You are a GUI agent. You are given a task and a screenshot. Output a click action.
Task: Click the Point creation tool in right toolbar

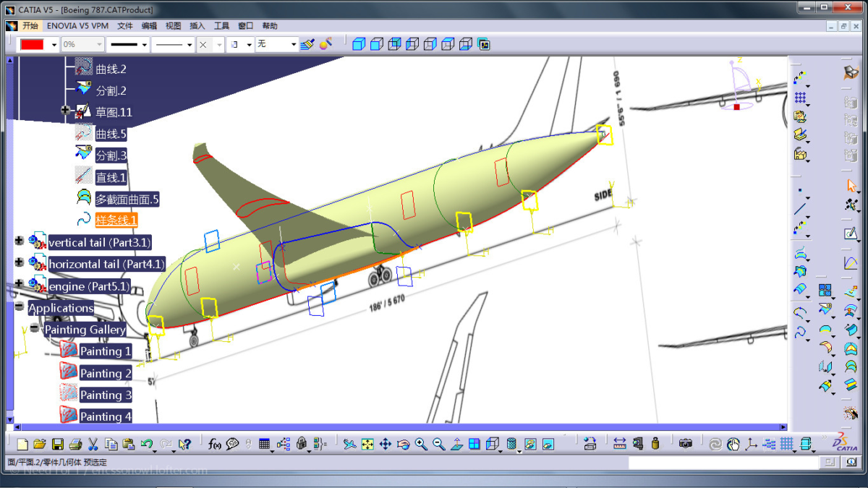pos(799,190)
